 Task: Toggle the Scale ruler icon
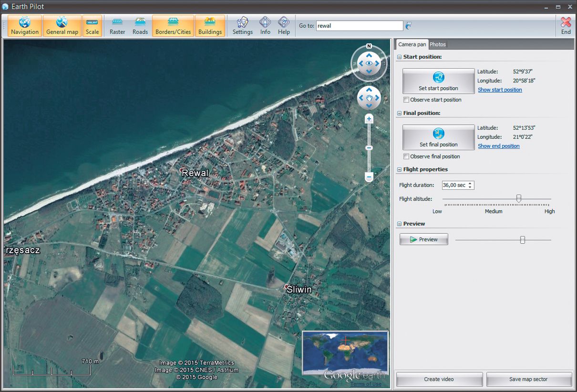[x=92, y=26]
